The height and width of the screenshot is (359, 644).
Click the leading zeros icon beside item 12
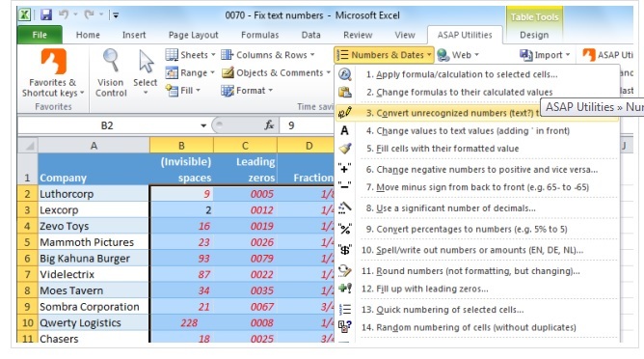(x=344, y=289)
